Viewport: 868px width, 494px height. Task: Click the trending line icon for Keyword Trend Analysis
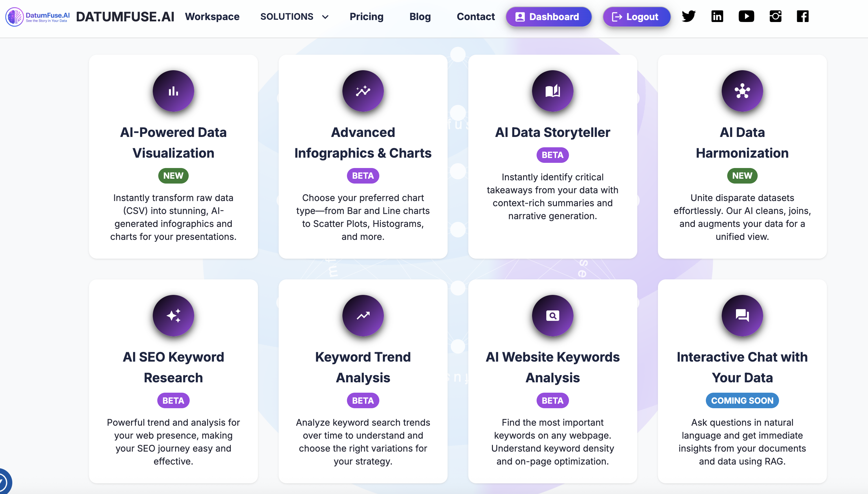coord(363,316)
